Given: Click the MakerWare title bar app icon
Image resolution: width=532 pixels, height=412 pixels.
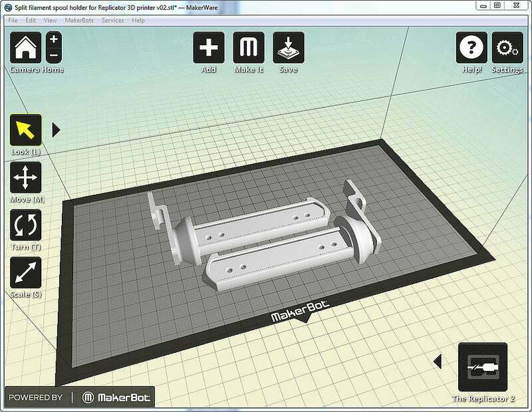Looking at the screenshot, I should point(9,7).
